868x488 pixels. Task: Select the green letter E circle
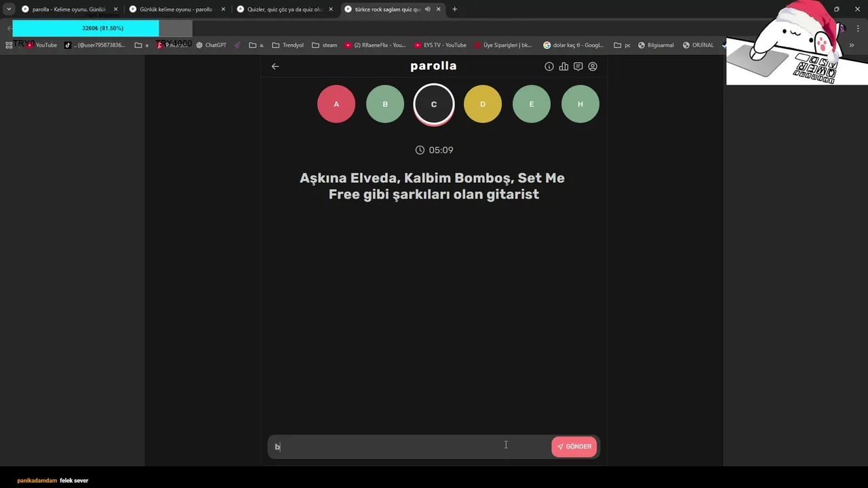(532, 104)
